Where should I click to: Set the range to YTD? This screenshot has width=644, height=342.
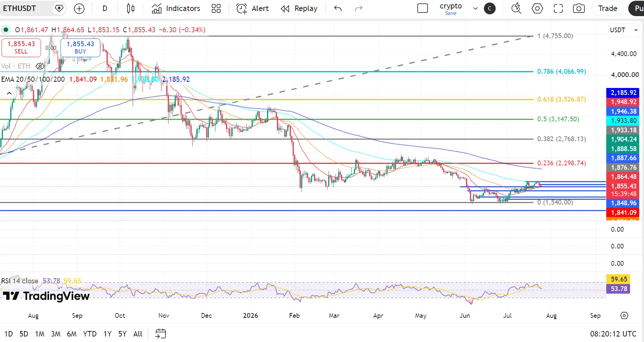coord(90,334)
